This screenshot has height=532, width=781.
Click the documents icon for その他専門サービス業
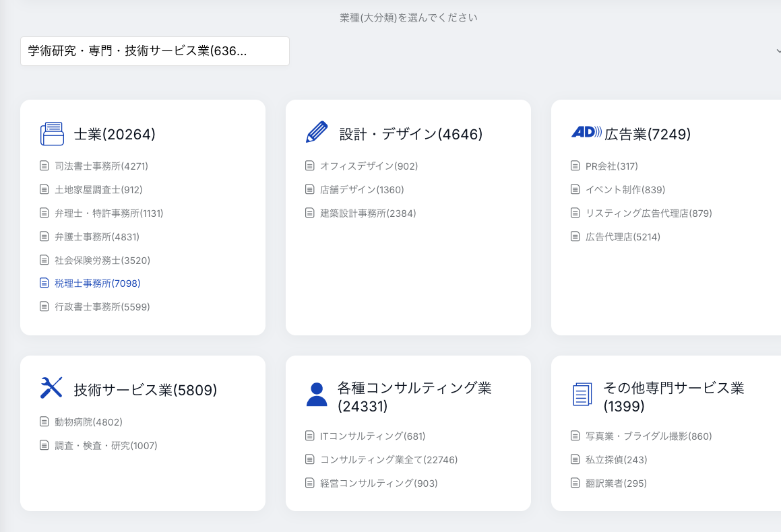pyautogui.click(x=582, y=395)
